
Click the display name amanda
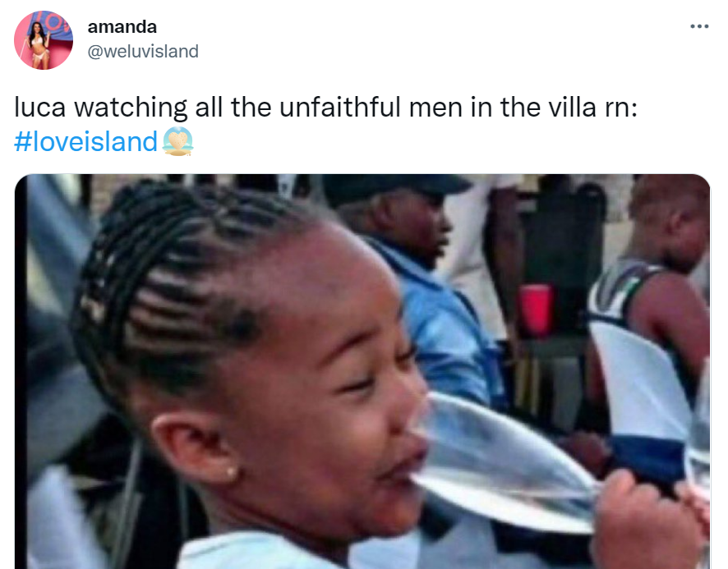point(122,27)
